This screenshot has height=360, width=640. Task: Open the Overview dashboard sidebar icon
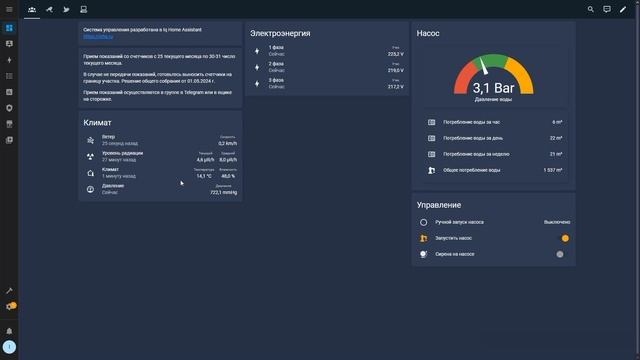click(x=9, y=28)
